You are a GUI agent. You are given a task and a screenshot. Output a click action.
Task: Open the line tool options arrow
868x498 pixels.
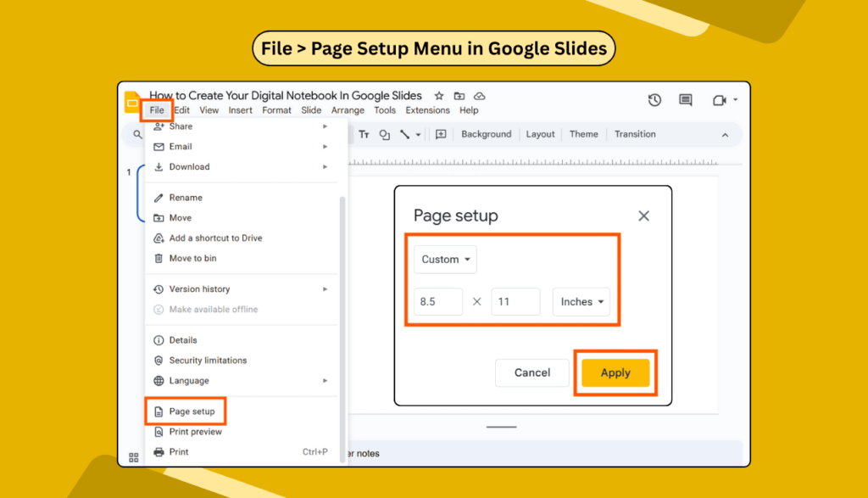[417, 133]
